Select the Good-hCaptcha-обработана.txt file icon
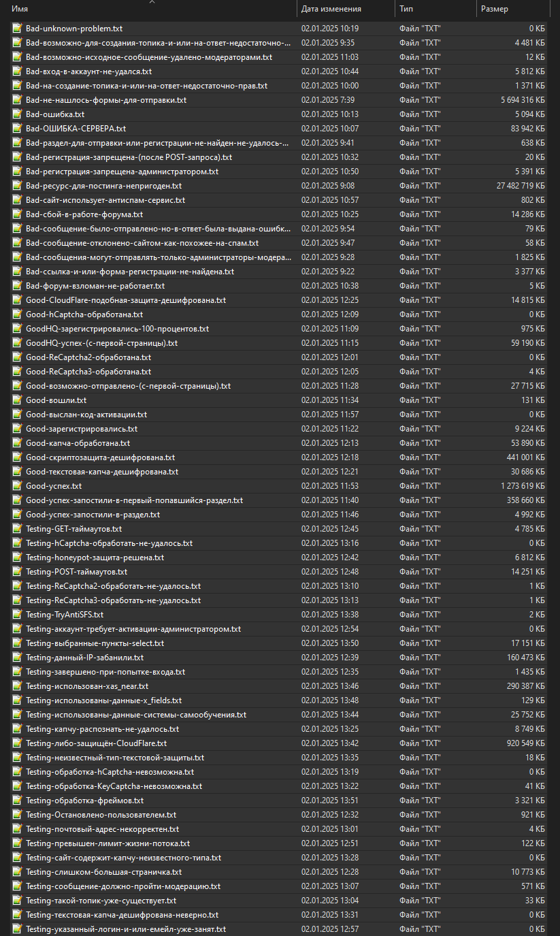This screenshot has width=560, height=936. pos(17,314)
